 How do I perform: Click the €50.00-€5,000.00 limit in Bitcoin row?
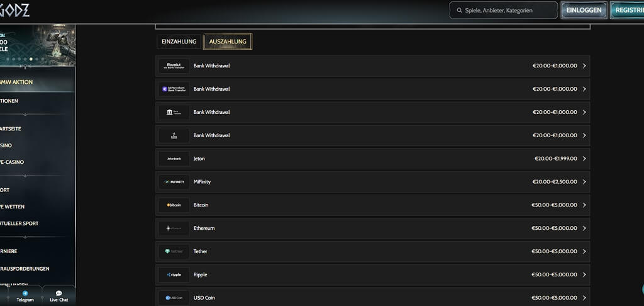point(555,205)
